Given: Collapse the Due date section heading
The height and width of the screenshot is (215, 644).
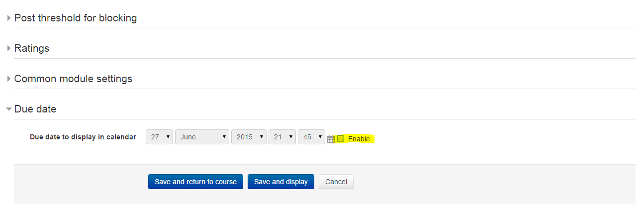Looking at the screenshot, I should pyautogui.click(x=35, y=109).
